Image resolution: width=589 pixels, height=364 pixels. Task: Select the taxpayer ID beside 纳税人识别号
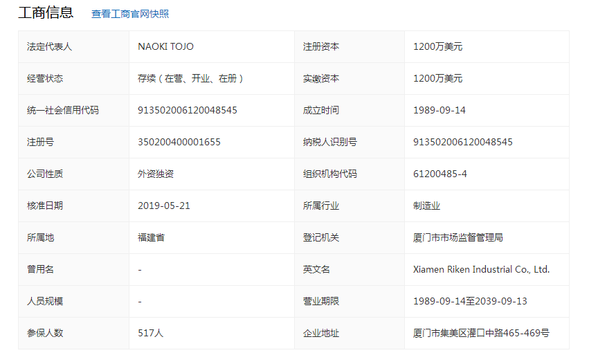[x=463, y=142]
